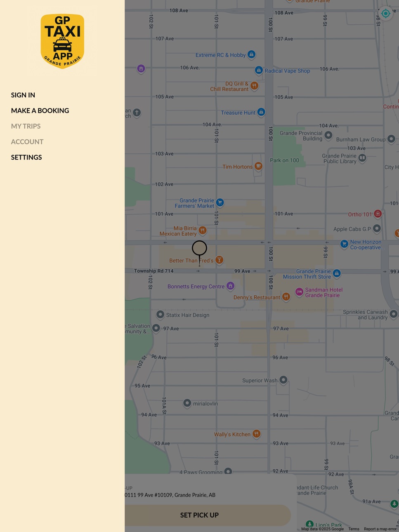Open Settings from the side menu
Screen dimensions: 399x532
pyautogui.click(x=26, y=157)
